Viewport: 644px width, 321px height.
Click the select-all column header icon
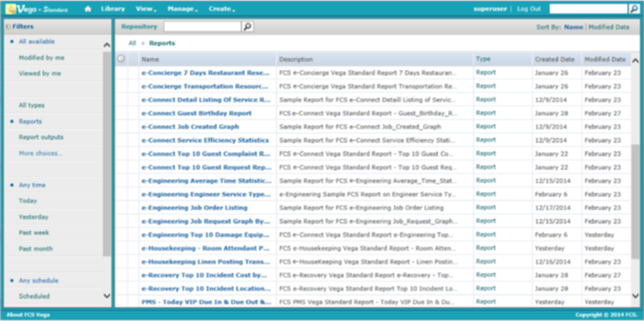click(121, 59)
